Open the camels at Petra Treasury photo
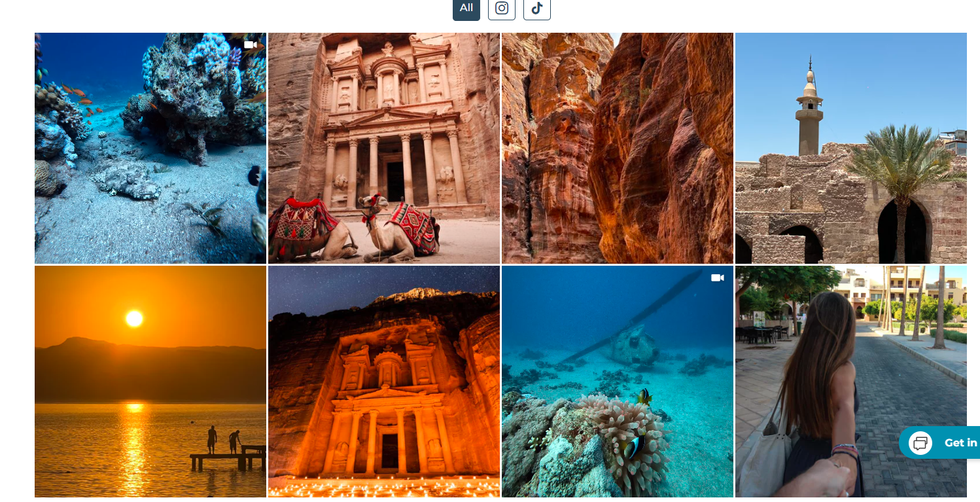The height and width of the screenshot is (502, 980). [x=383, y=147]
